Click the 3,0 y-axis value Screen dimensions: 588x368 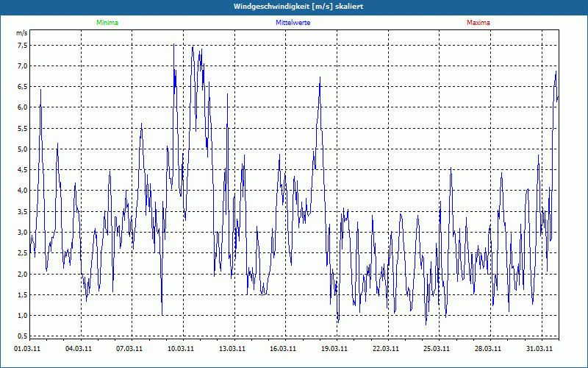click(x=23, y=232)
